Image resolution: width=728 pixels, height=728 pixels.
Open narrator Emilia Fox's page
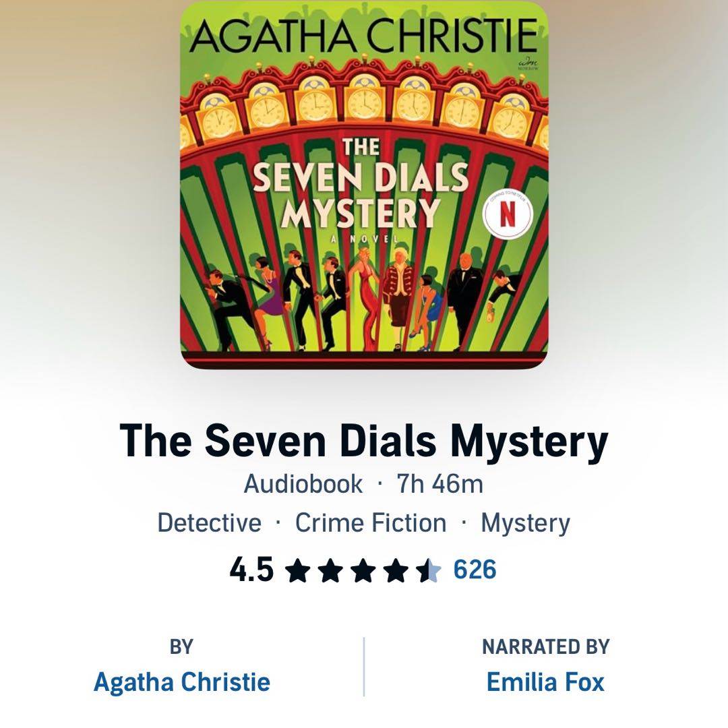point(545,682)
